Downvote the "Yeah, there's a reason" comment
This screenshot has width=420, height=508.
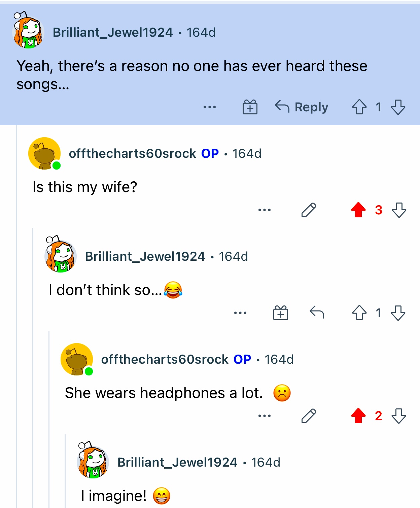click(x=398, y=107)
